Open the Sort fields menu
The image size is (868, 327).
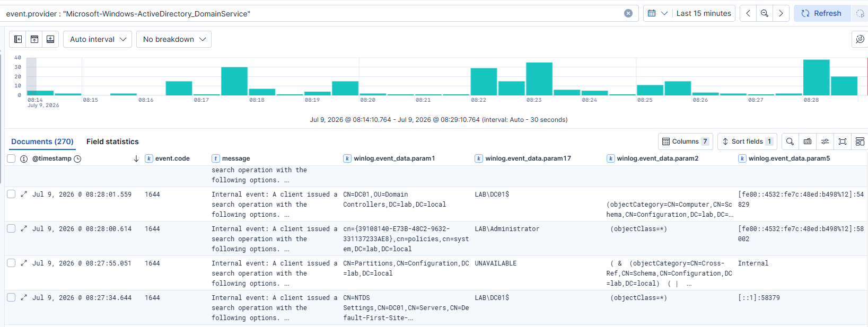point(748,142)
